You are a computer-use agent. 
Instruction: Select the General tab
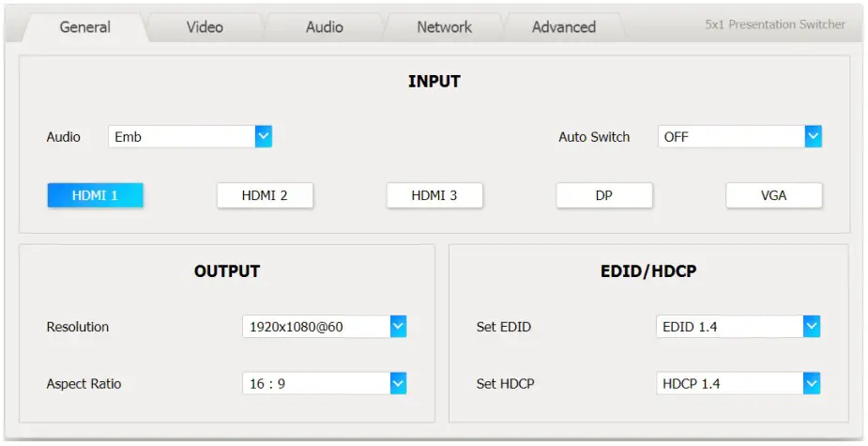84,27
